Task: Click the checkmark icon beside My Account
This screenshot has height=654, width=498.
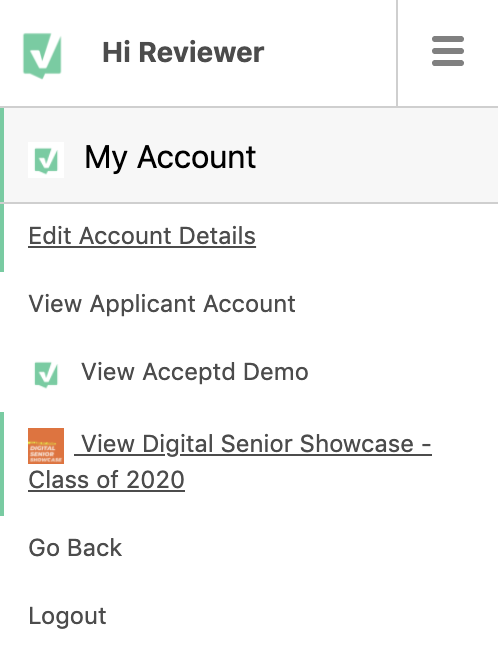Action: coord(46,160)
